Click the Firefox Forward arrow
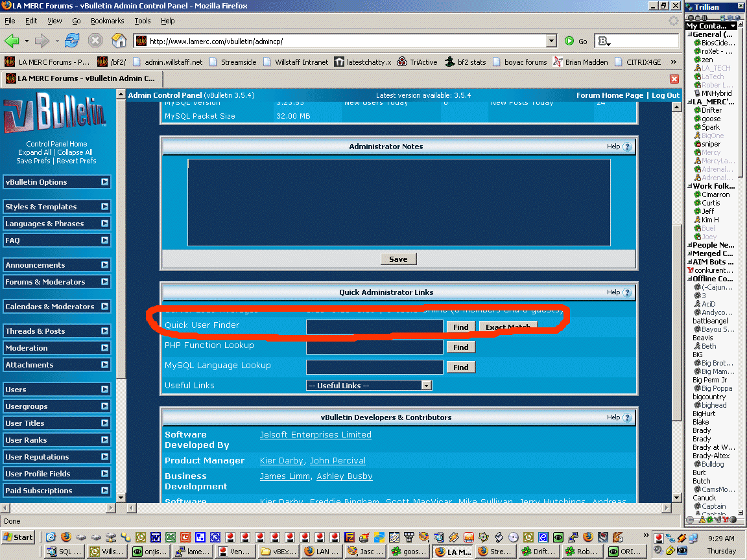 tap(42, 41)
